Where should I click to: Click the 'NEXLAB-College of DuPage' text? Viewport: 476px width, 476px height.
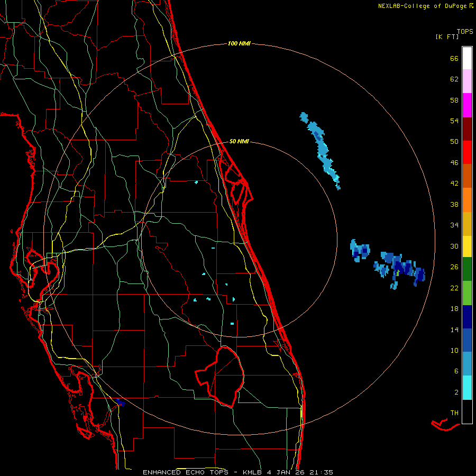click(423, 6)
